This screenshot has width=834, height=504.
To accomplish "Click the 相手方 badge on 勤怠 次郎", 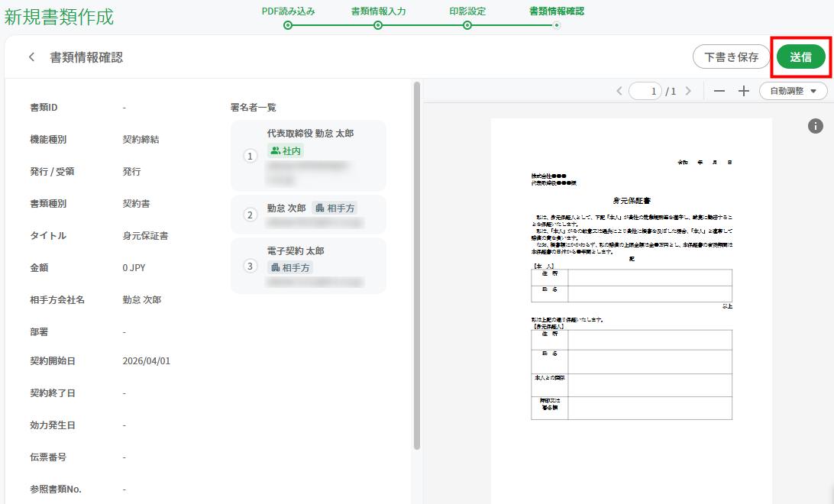I will click(x=335, y=208).
